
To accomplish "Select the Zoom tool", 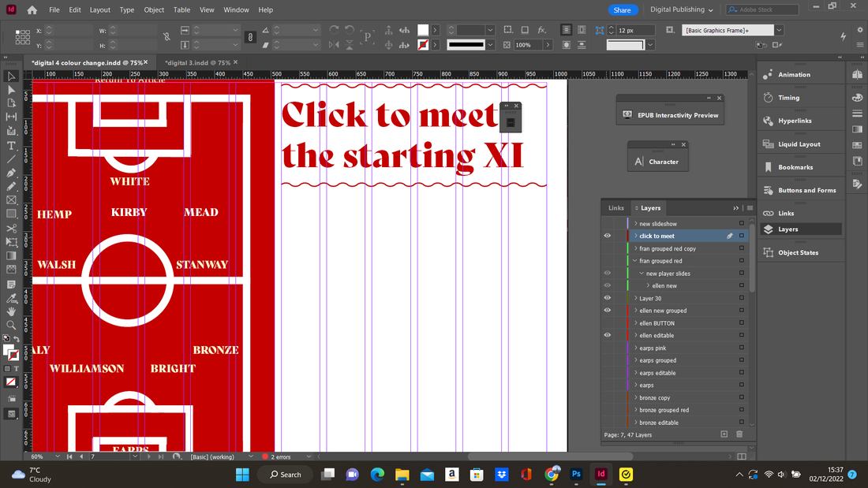I will click(11, 326).
